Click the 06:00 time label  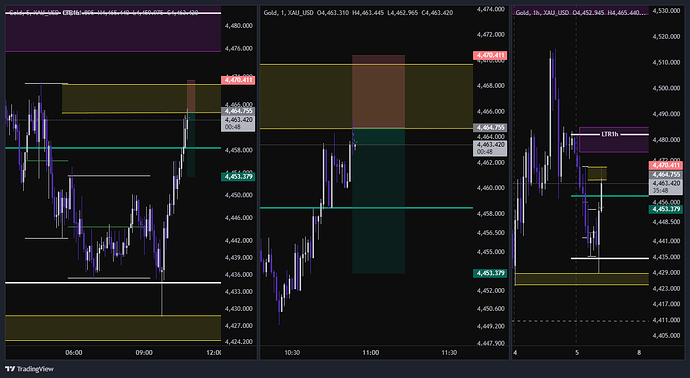[x=73, y=352]
